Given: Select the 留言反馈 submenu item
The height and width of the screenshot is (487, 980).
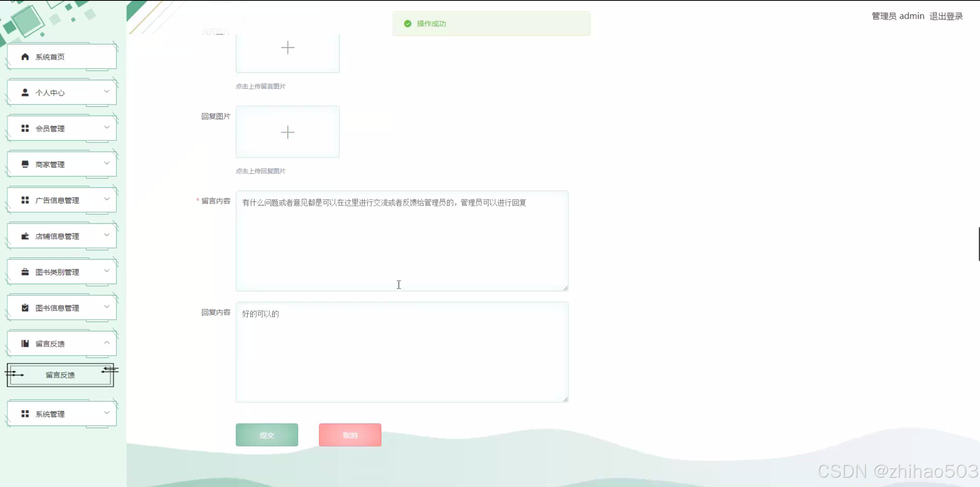Looking at the screenshot, I should pyautogui.click(x=60, y=375).
